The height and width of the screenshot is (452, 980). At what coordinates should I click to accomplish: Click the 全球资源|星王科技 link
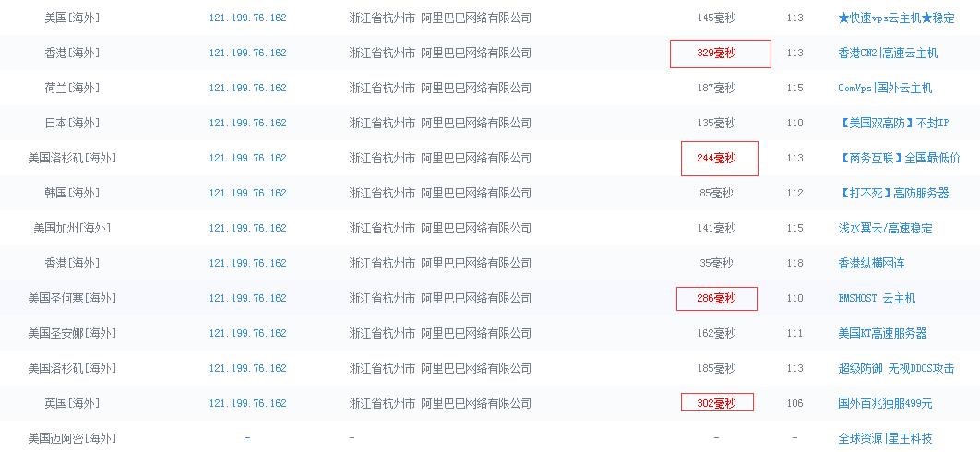point(884,438)
